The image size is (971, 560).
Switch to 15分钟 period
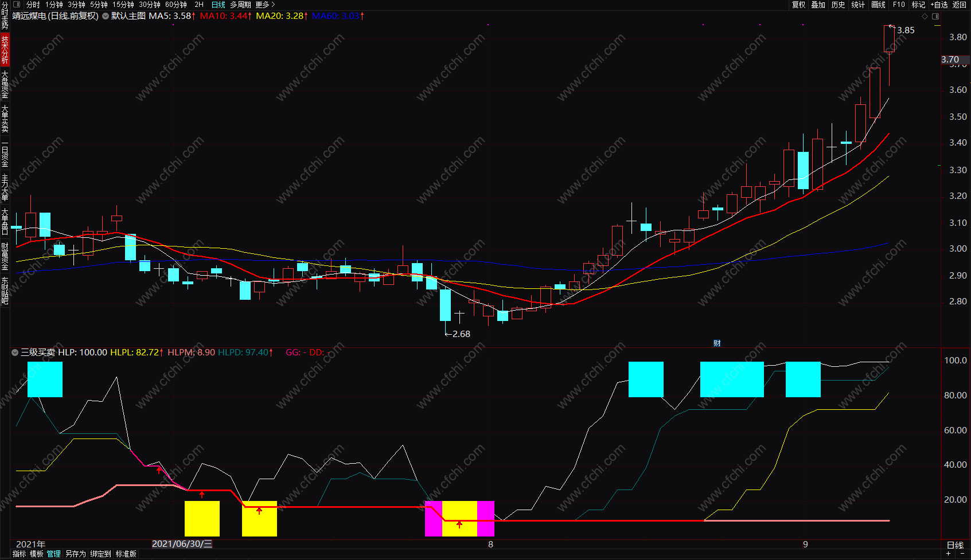[x=123, y=5]
